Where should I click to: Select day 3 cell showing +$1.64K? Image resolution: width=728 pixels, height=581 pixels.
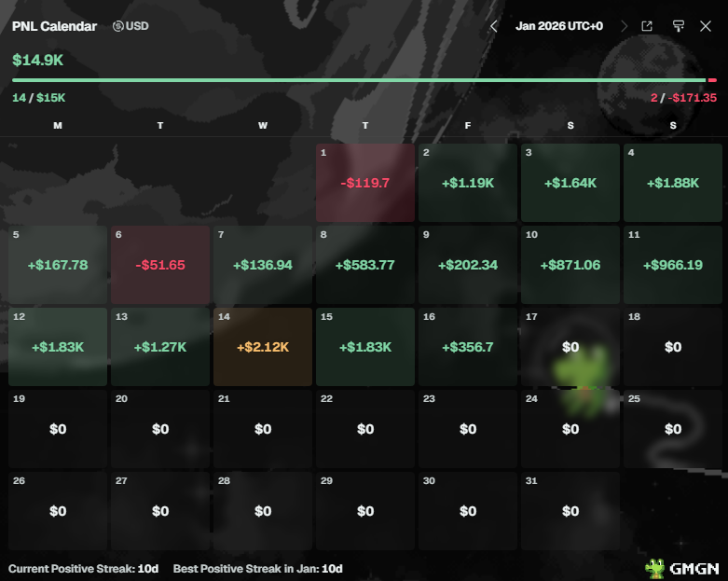(570, 183)
